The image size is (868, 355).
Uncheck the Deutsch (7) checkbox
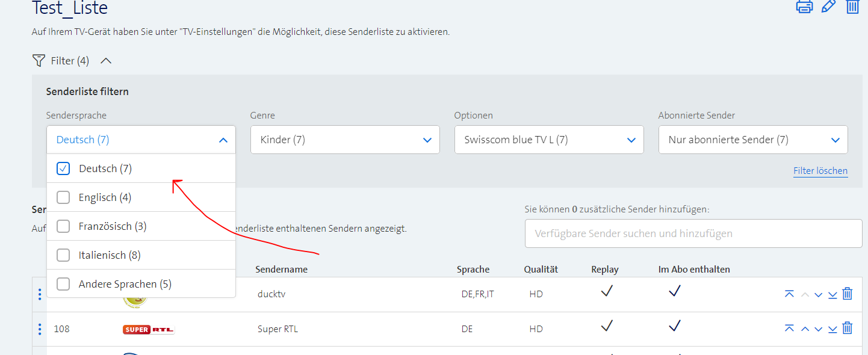(63, 168)
